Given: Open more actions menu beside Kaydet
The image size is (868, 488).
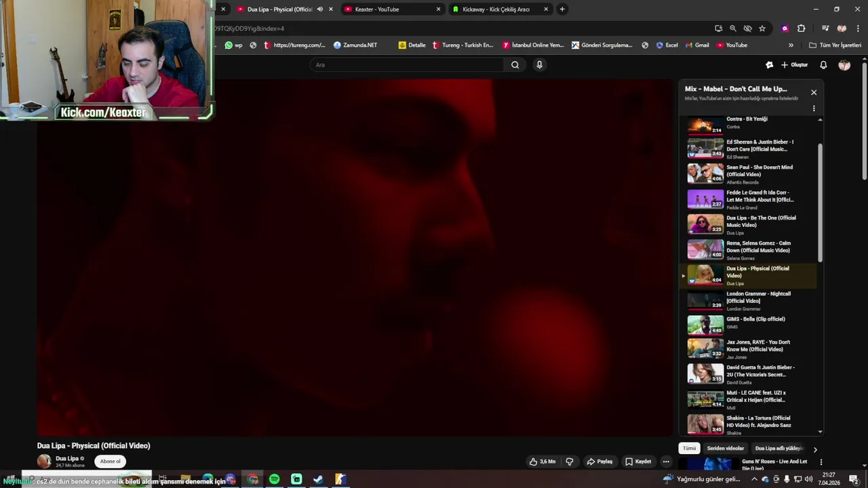Looking at the screenshot, I should tap(666, 462).
